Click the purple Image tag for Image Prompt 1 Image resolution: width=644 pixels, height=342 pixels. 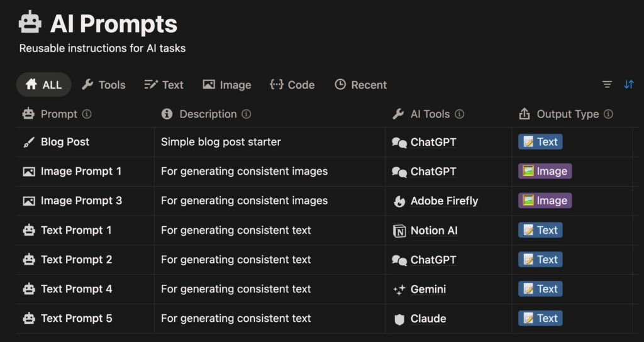coord(545,171)
